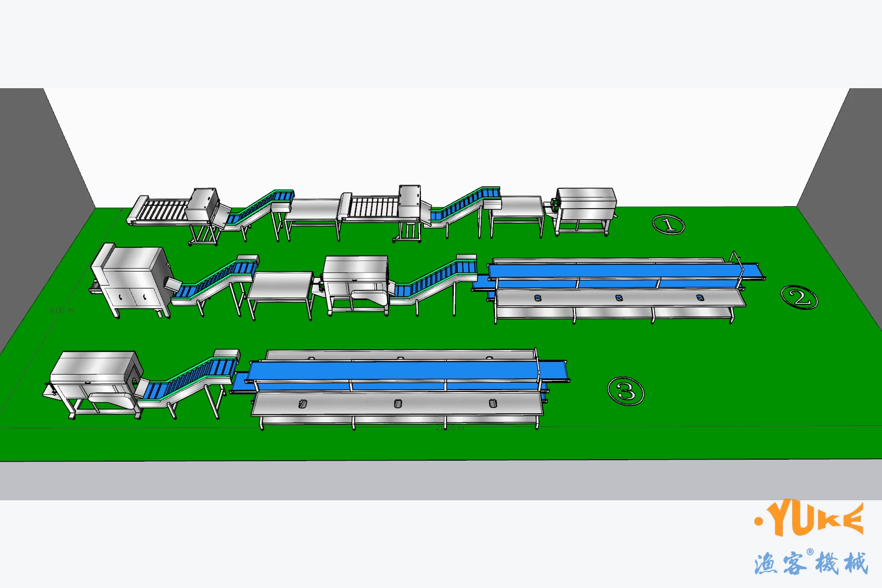Click the circled number 3 line marker
Screen dimensions: 882x588
coord(626,391)
